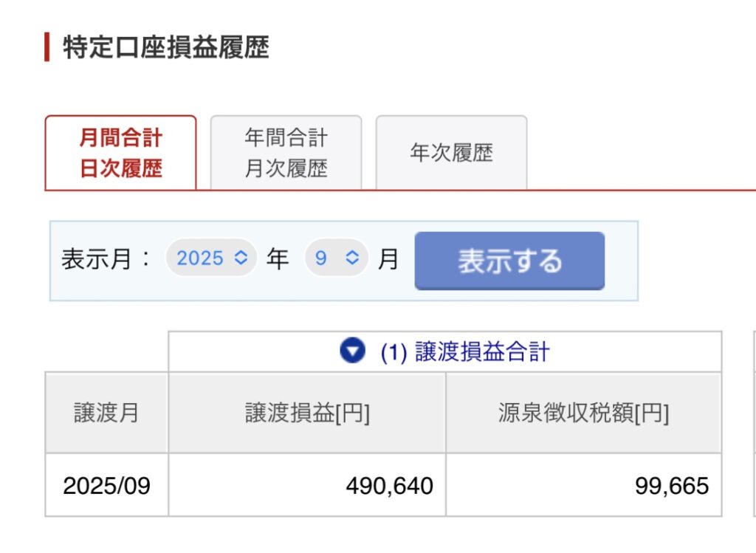Click the red bar beside the page title
Viewport: 756px width, 553px height.
coord(47,48)
